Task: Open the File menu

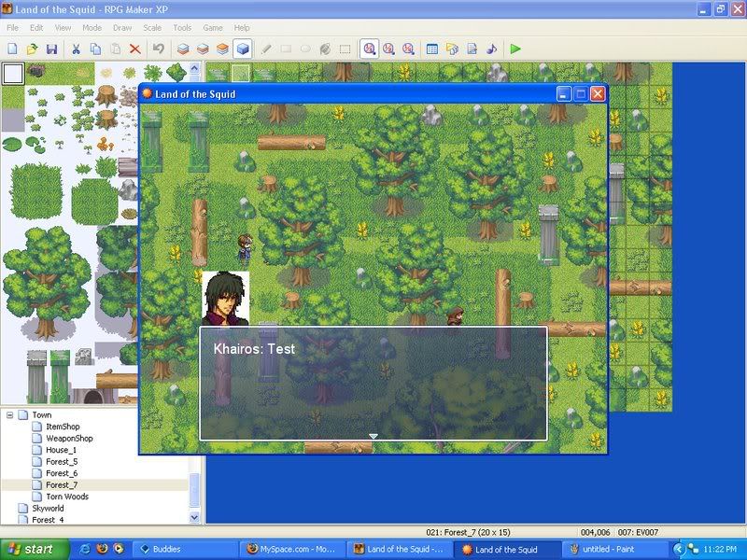Action: pos(13,28)
